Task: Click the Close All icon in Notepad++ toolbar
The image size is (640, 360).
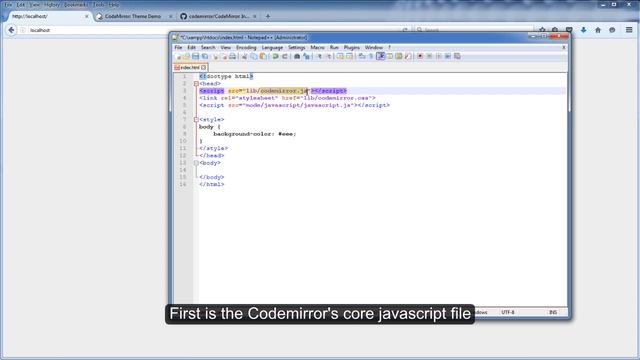Action: tap(224, 56)
